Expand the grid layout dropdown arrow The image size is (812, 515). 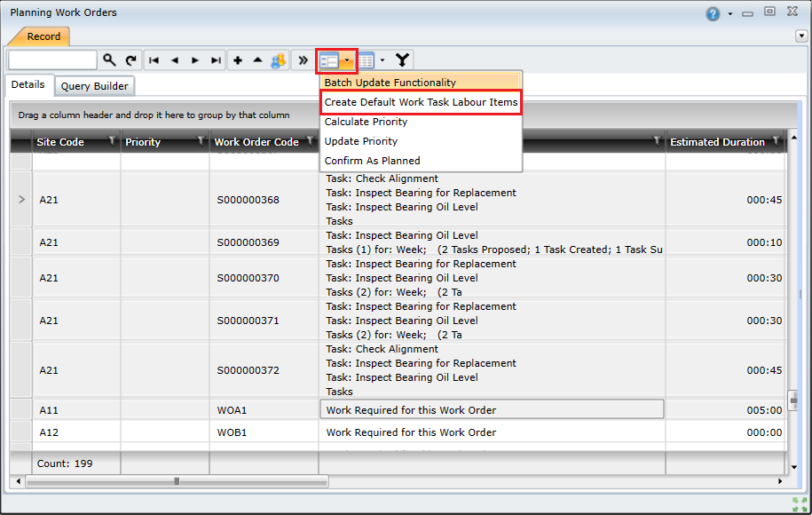click(382, 60)
